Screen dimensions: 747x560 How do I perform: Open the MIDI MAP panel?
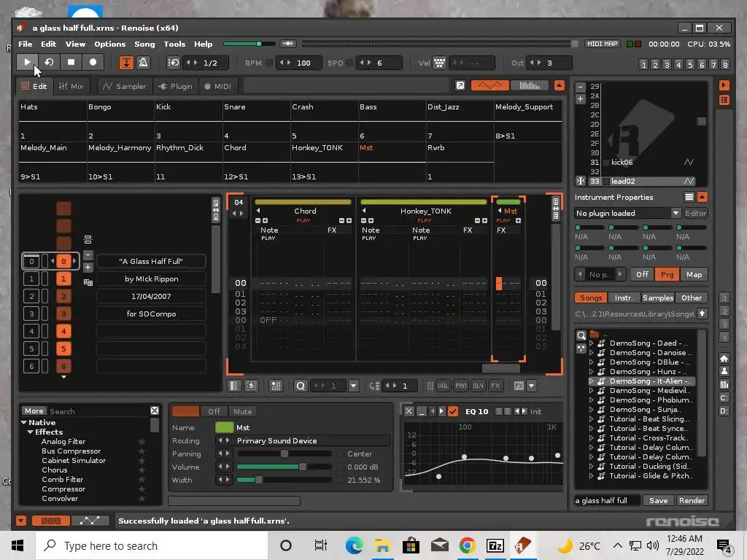(602, 44)
